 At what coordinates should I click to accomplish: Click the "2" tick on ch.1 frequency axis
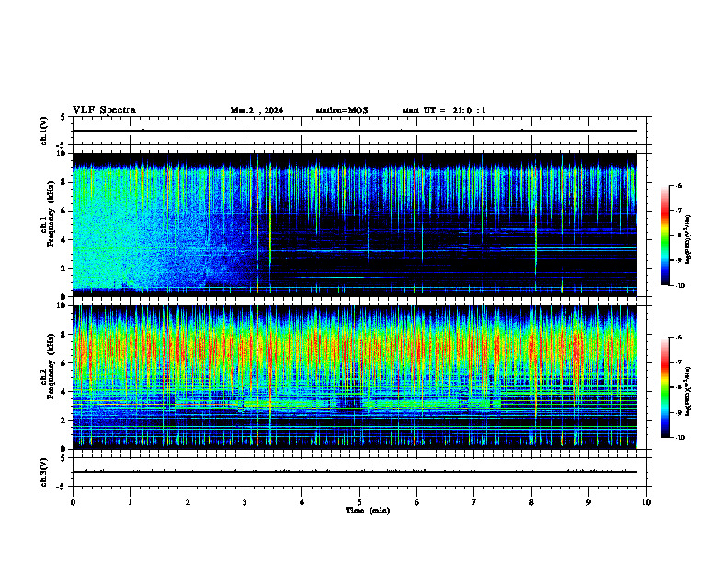point(63,269)
